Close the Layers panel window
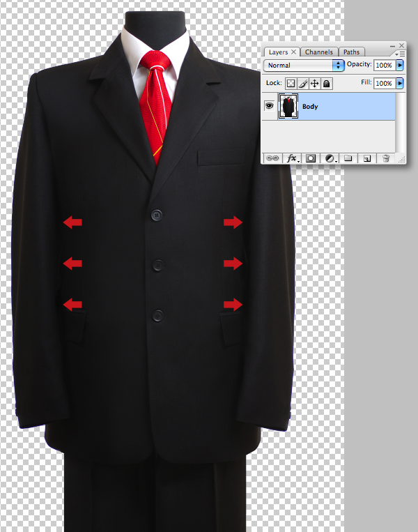The width and height of the screenshot is (418, 532). tap(402, 45)
